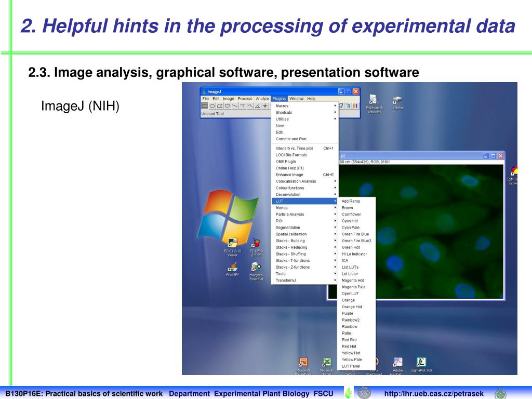Select the Rectangle selection tool in ImageJ
Image resolution: width=532 pixels, height=399 pixels.
pyautogui.click(x=205, y=106)
